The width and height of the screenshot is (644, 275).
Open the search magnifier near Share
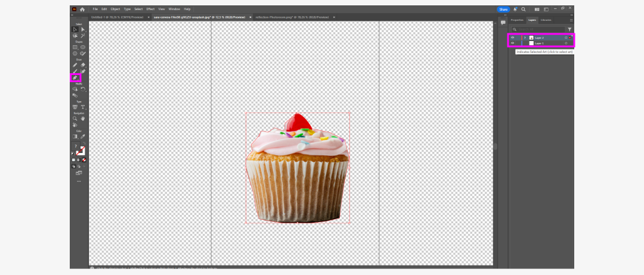tap(524, 10)
